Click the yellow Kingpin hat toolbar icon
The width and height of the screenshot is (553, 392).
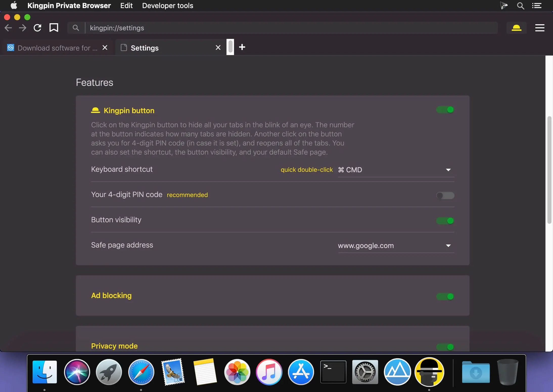pyautogui.click(x=517, y=28)
